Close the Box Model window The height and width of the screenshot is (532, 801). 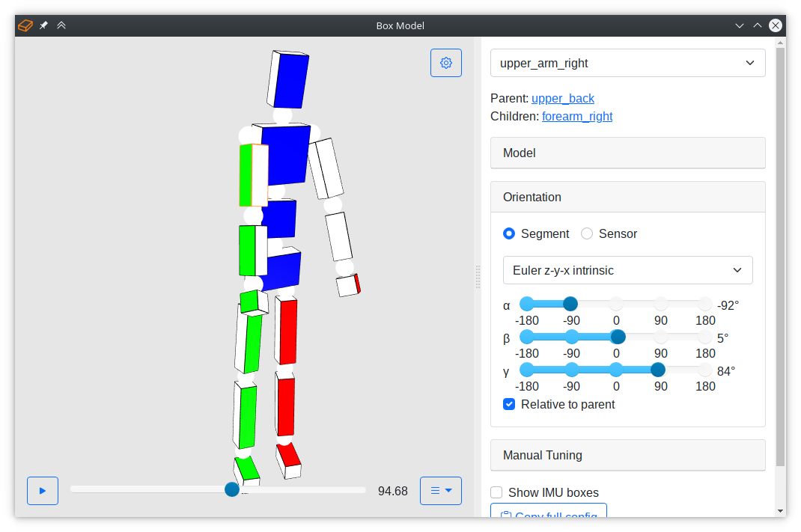click(x=775, y=25)
